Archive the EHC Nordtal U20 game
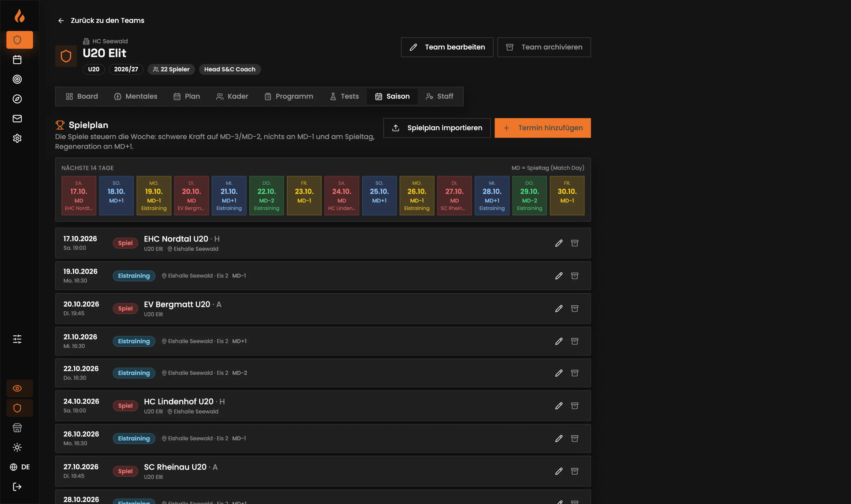The image size is (851, 504). point(574,243)
